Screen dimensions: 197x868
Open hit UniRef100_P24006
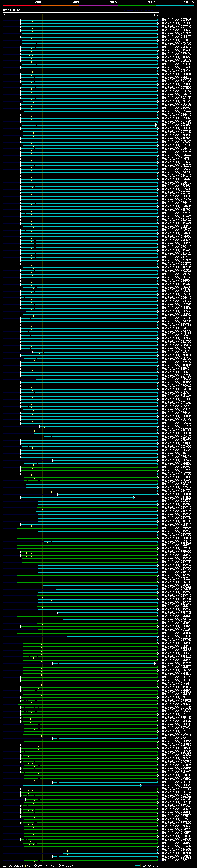click(176, 528)
